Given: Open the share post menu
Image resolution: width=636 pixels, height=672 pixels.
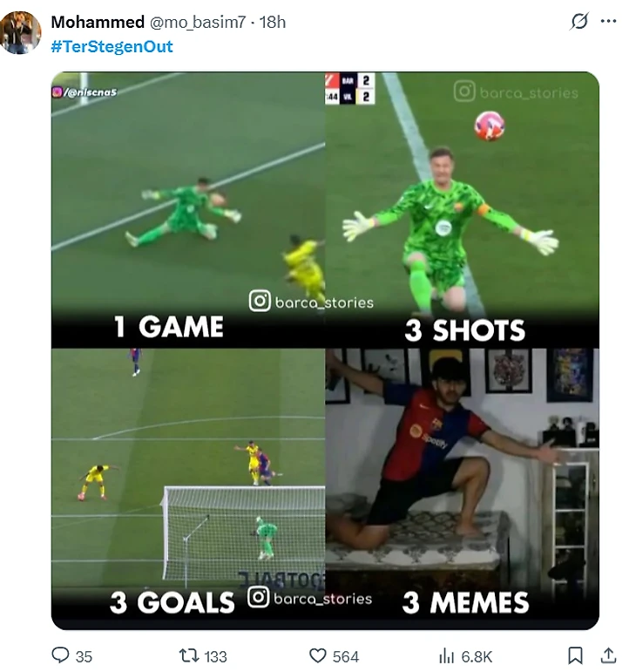Looking at the screenshot, I should coord(609,655).
